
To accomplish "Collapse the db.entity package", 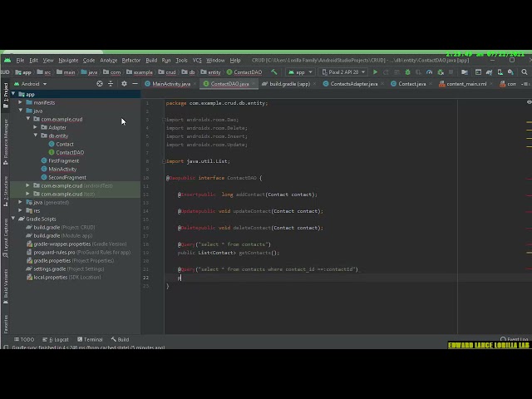I will click(x=36, y=135).
